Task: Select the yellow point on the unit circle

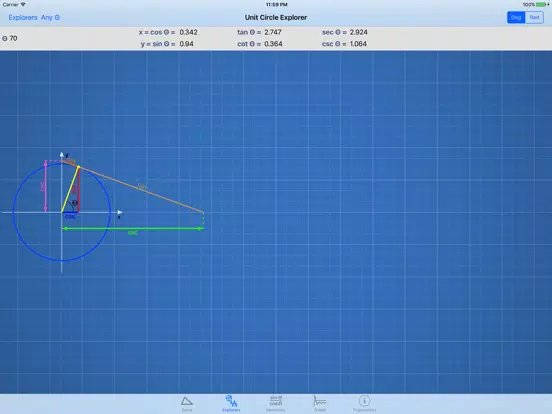Action: [x=79, y=167]
